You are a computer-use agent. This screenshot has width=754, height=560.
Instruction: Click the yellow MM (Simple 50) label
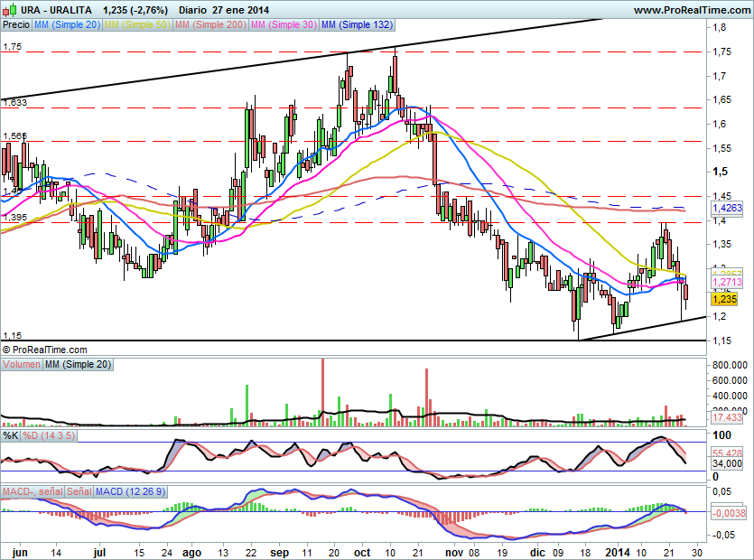click(137, 25)
